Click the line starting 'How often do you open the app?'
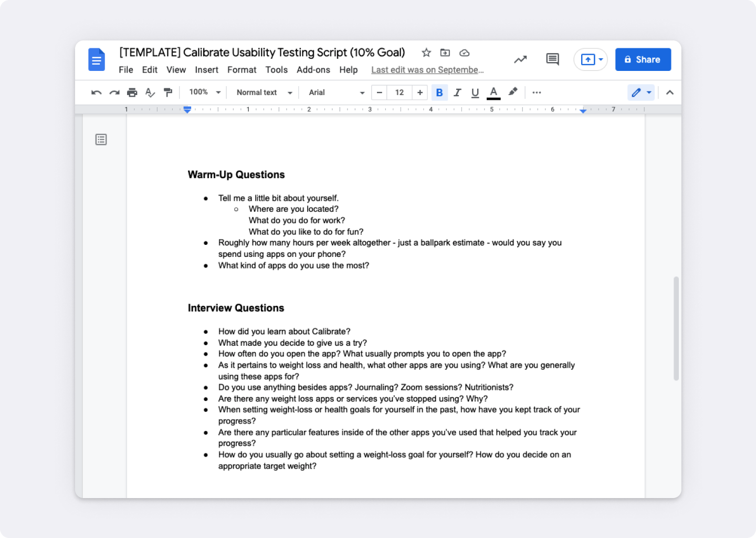Viewport: 756px width, 538px height. pos(362,354)
